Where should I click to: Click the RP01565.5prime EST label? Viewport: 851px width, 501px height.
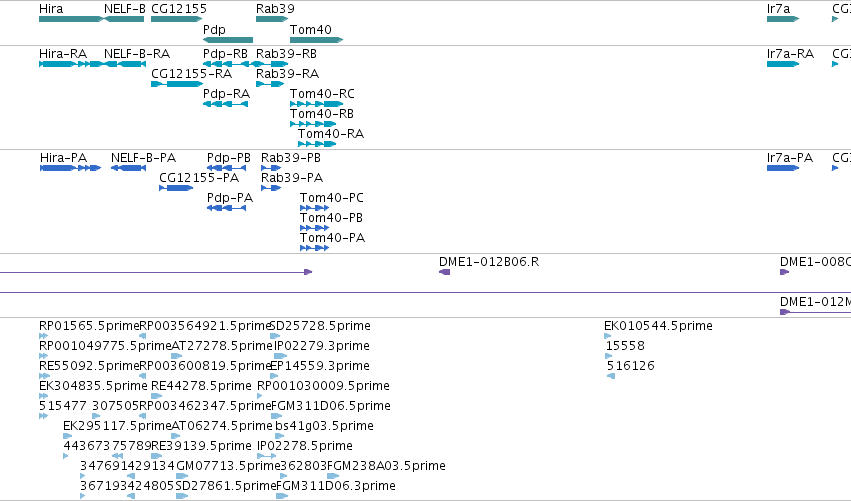[90, 327]
